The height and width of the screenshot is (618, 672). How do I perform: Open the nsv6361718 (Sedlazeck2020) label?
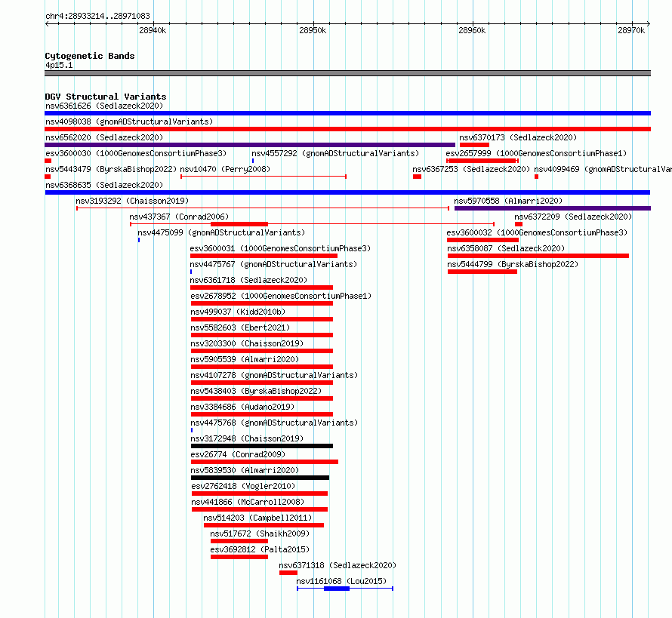248,280
